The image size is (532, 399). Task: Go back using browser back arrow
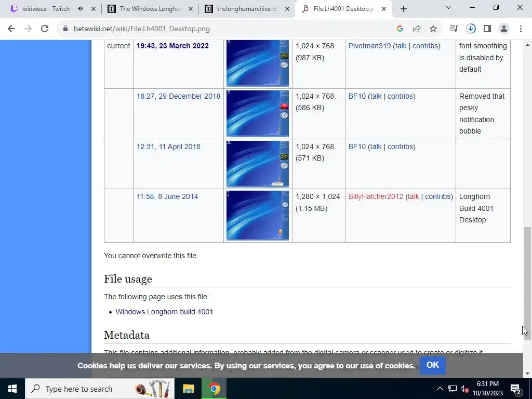(x=11, y=29)
